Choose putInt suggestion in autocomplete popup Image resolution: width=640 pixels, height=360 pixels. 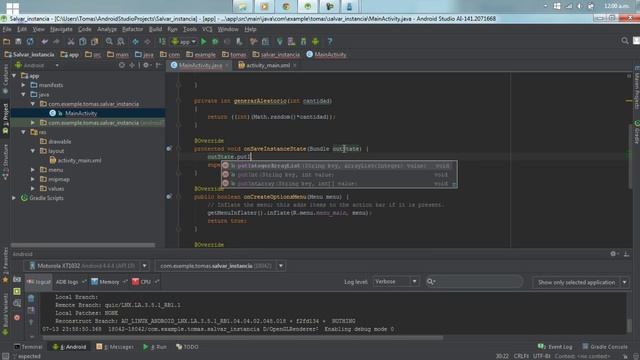pos(339,175)
